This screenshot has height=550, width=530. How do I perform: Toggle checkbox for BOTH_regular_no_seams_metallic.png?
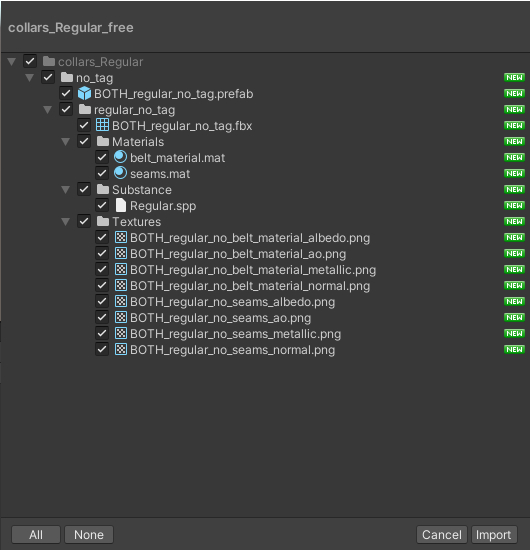coord(102,333)
